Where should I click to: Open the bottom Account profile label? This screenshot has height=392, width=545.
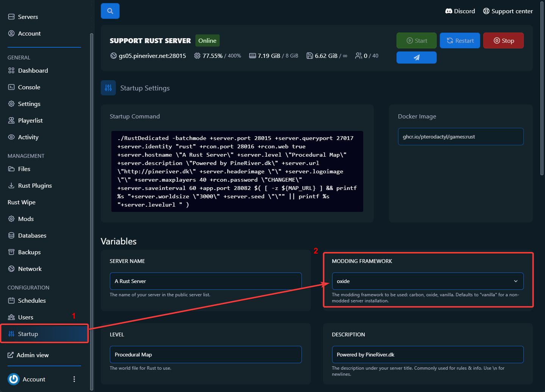[x=34, y=379]
